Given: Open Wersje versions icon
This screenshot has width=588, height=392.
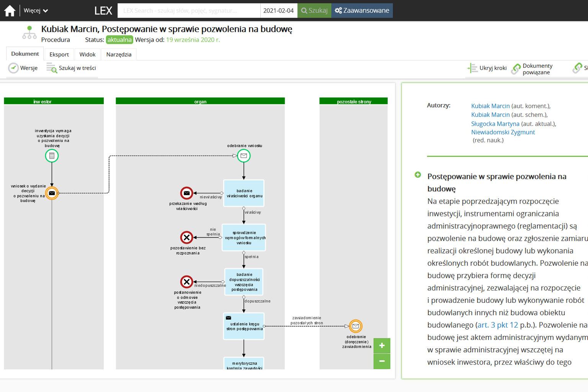Looking at the screenshot, I should pyautogui.click(x=14, y=68).
